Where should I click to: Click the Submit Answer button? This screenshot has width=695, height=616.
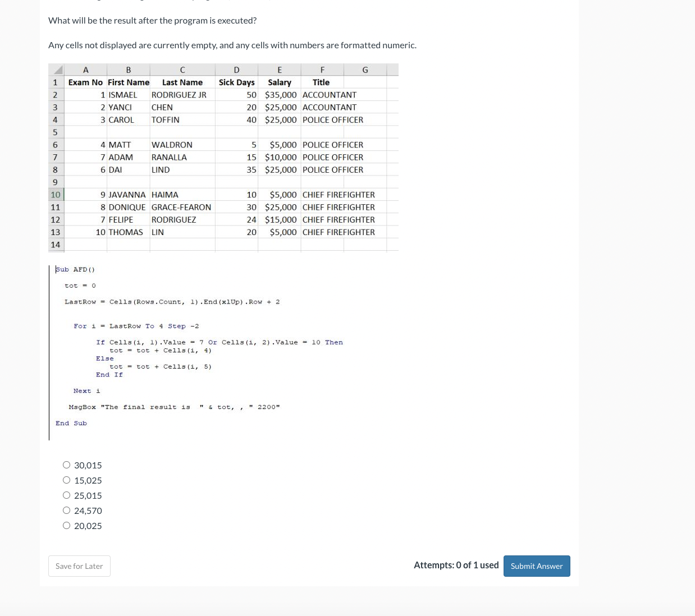pos(536,566)
